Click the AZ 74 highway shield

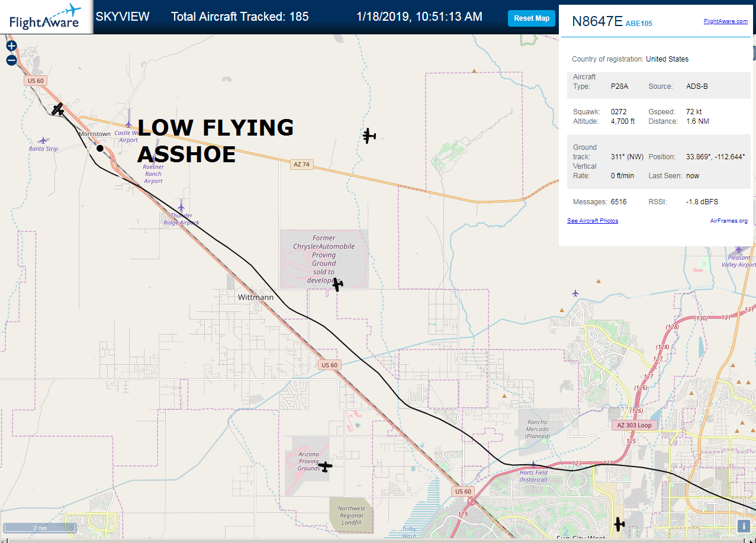pyautogui.click(x=301, y=164)
